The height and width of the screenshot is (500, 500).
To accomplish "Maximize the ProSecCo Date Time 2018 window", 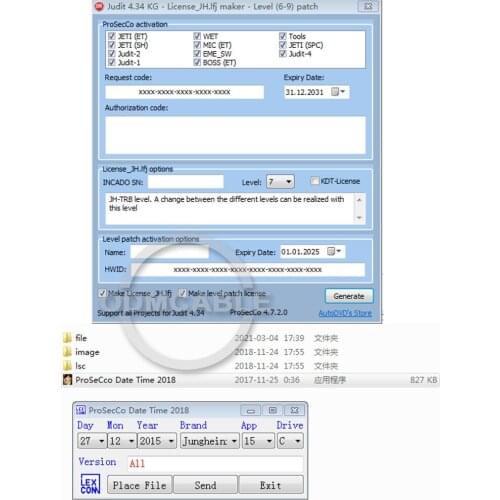I will [x=273, y=410].
